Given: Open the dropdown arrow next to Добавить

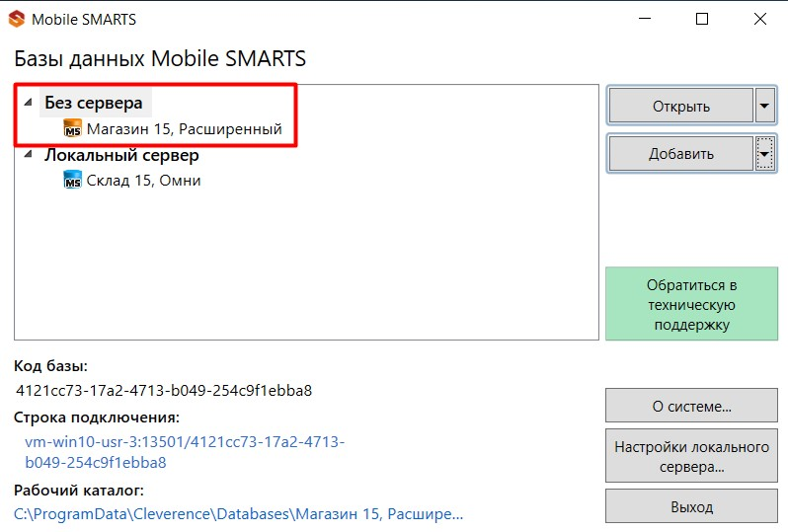Looking at the screenshot, I should point(764,154).
